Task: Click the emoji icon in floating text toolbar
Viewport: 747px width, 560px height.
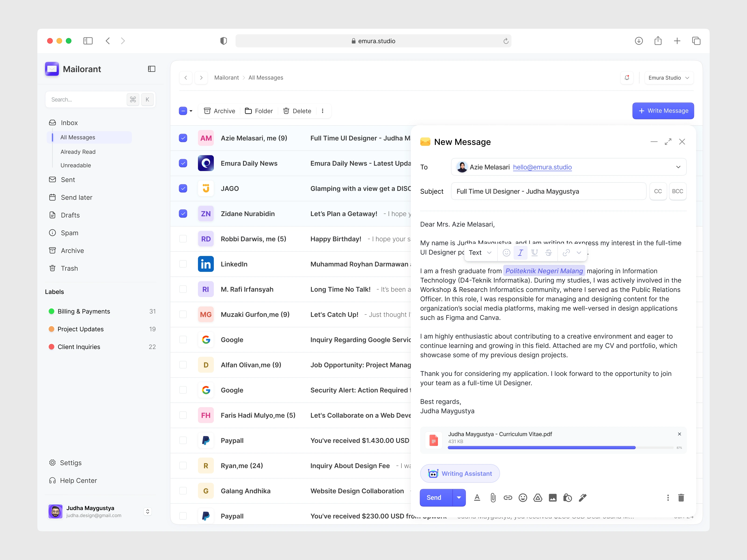Action: click(x=506, y=252)
